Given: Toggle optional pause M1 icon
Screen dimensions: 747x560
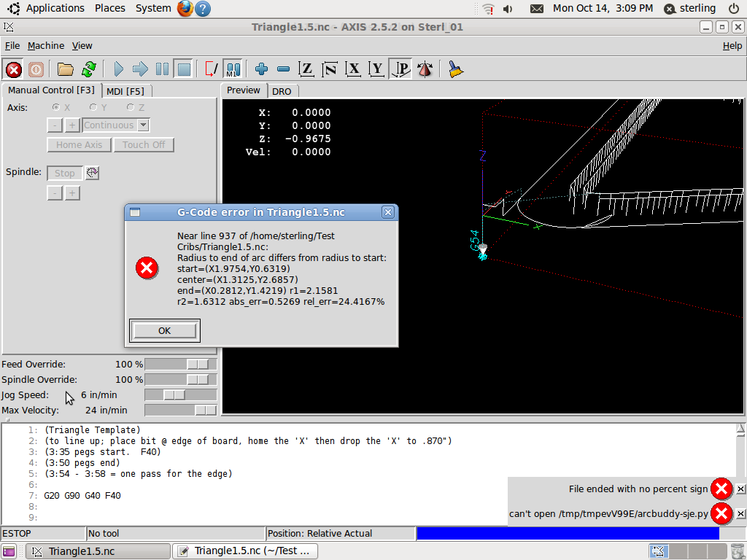Looking at the screenshot, I should pyautogui.click(x=233, y=69).
